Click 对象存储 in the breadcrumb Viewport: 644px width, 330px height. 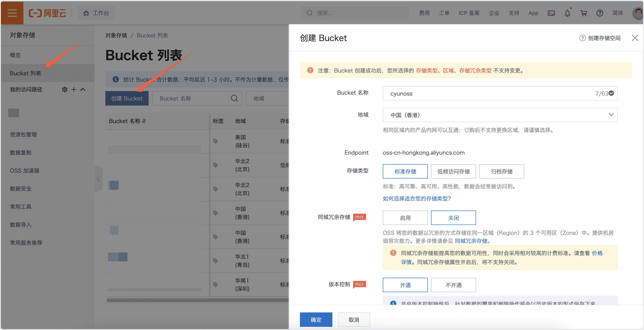pos(116,35)
